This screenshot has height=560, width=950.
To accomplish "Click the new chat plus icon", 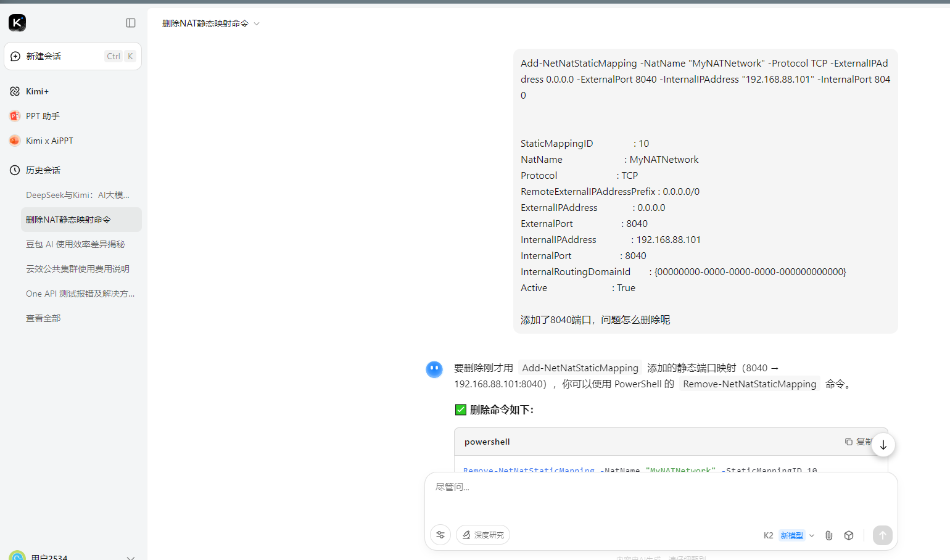I will [15, 56].
